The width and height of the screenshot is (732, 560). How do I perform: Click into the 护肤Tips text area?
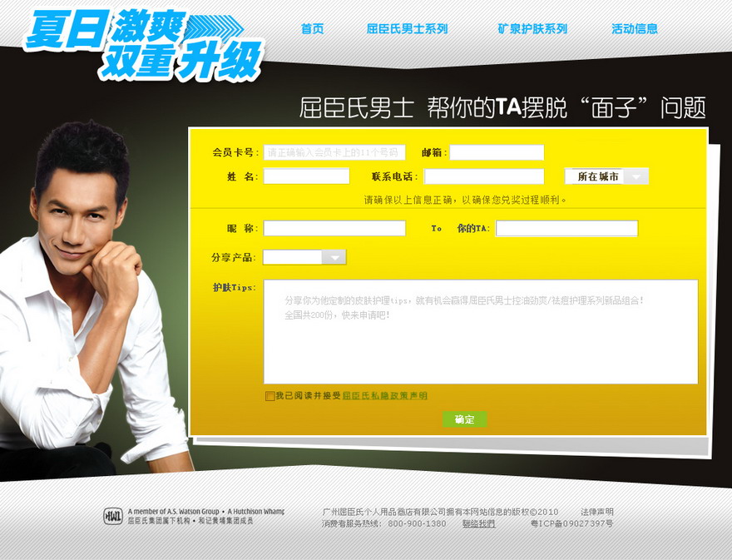click(481, 332)
